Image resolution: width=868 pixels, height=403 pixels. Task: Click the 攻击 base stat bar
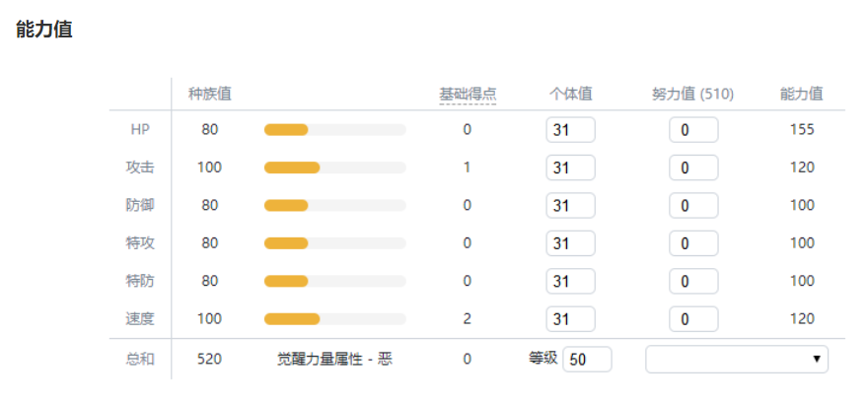coord(334,168)
